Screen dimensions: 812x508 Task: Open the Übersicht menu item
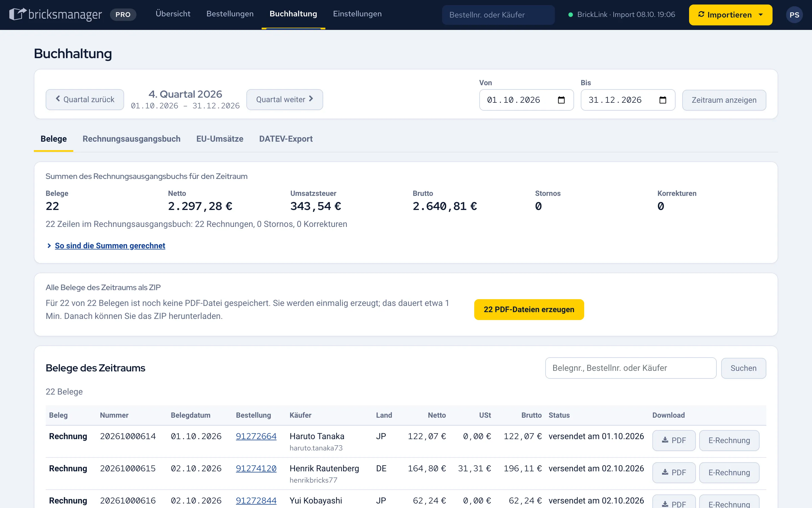[x=173, y=14]
